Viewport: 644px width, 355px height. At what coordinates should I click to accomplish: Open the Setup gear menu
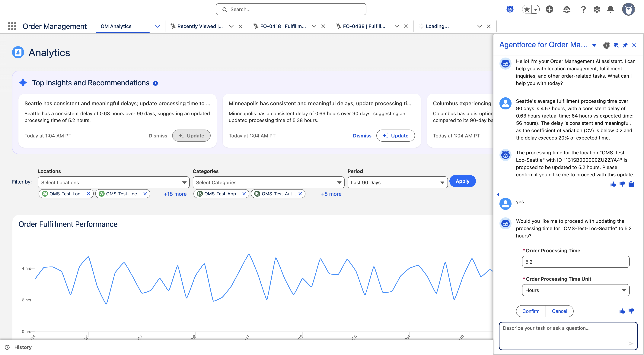point(597,9)
